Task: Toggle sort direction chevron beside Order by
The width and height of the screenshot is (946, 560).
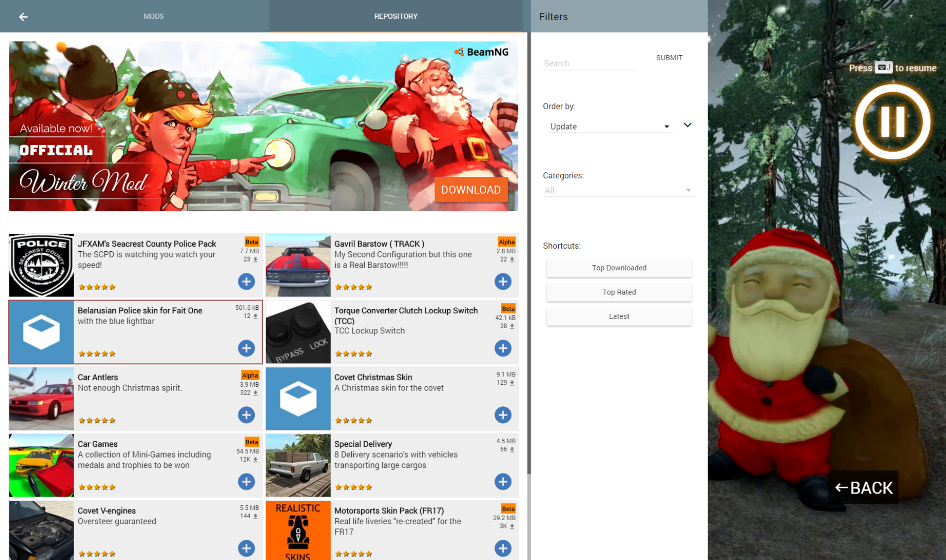Action: point(687,125)
